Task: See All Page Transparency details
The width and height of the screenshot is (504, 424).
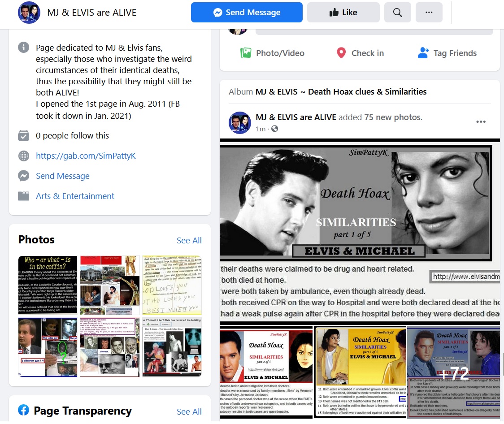Action: click(189, 411)
